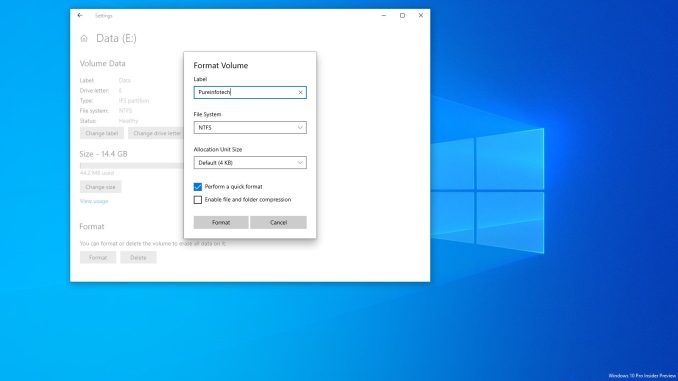Screen dimensions: 678x381
Task: Click the Size - 14.4 GB heading
Action: click(103, 154)
